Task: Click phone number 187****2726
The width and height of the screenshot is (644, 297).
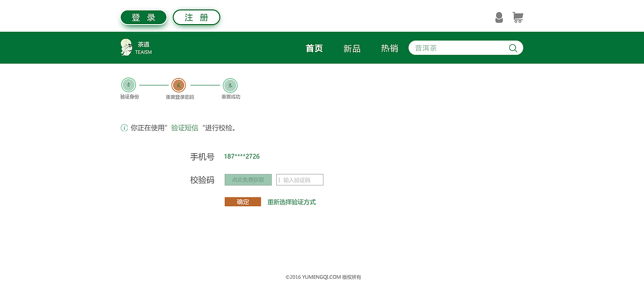Action: tap(242, 156)
